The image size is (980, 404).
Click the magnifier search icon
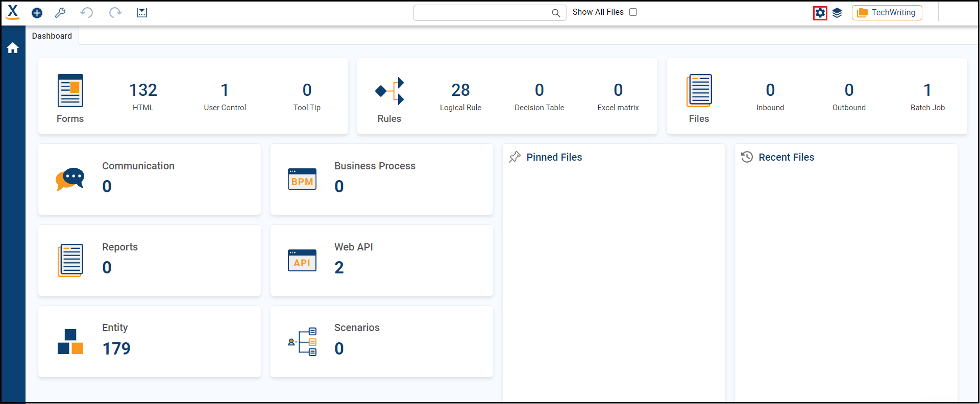tap(556, 13)
